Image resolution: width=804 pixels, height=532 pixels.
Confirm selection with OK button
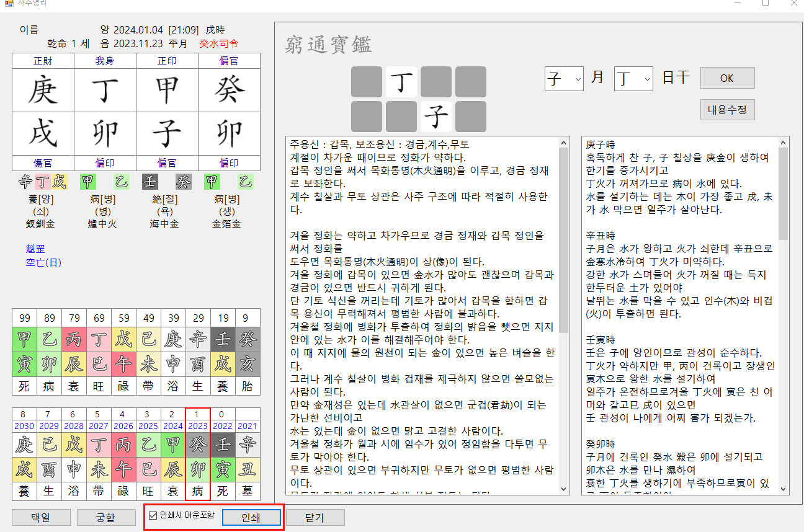tap(727, 78)
